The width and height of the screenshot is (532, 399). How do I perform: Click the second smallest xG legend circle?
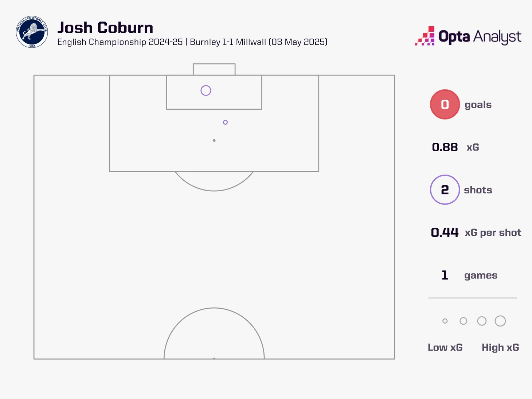pos(463,321)
